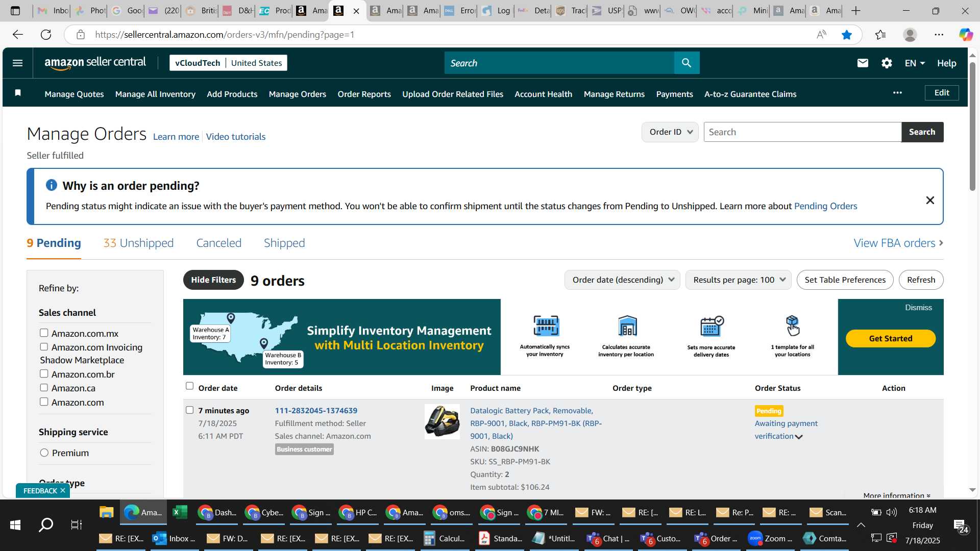Tick the Amazon.ca checkbox
The width and height of the screenshot is (980, 551).
pos(44,388)
